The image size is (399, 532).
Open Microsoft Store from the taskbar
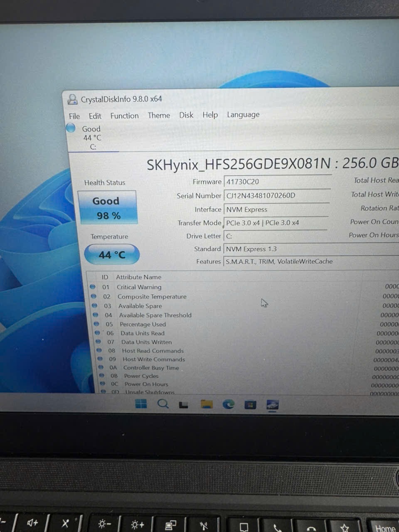[250, 404]
